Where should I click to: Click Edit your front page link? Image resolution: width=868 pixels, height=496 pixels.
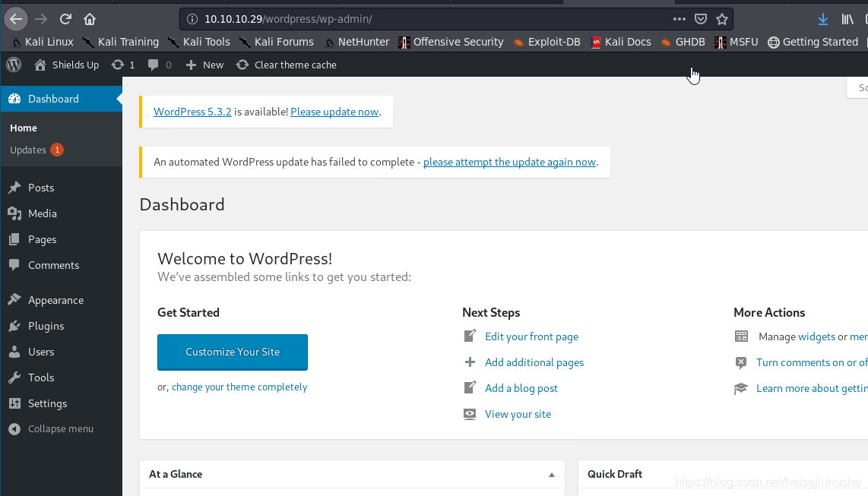531,336
